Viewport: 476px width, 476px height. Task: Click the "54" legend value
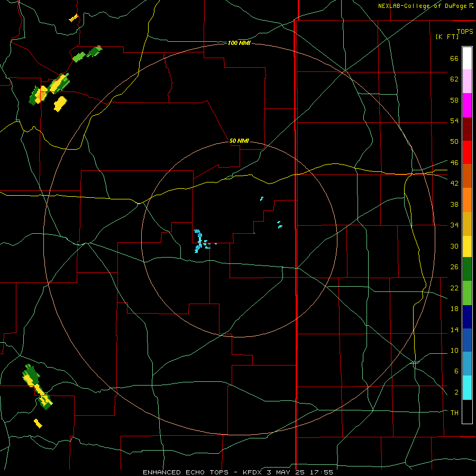click(454, 121)
